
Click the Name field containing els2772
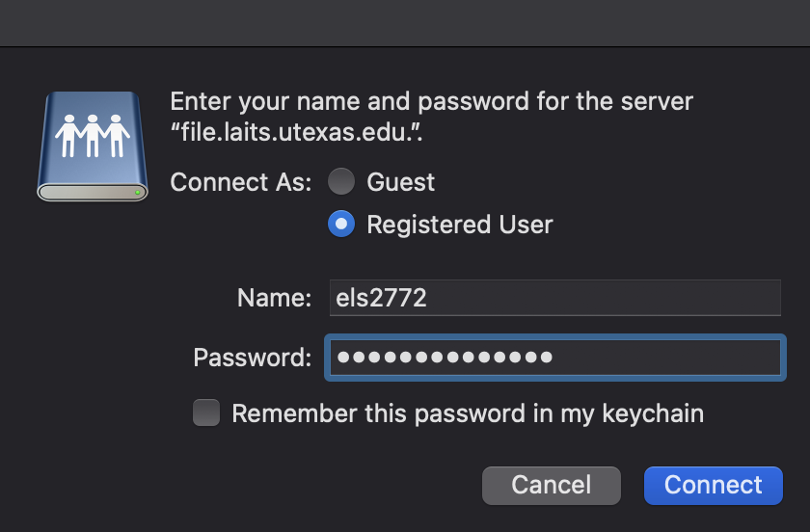click(554, 298)
